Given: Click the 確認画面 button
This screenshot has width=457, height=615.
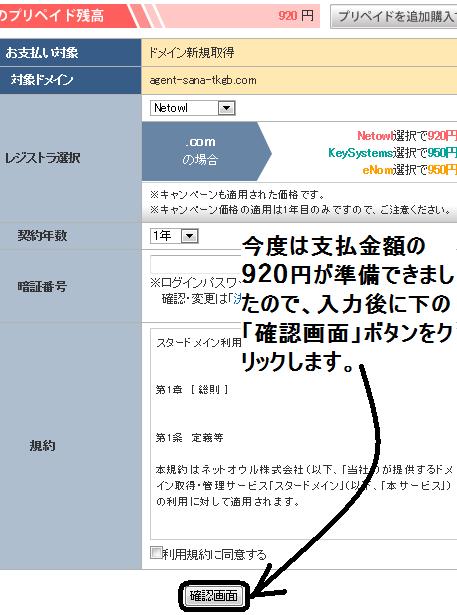Looking at the screenshot, I should tap(213, 595).
